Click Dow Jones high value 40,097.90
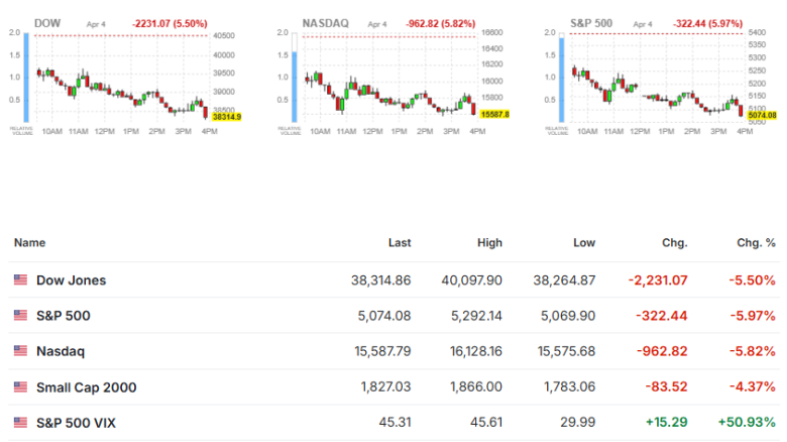The image size is (787, 442). (x=472, y=280)
